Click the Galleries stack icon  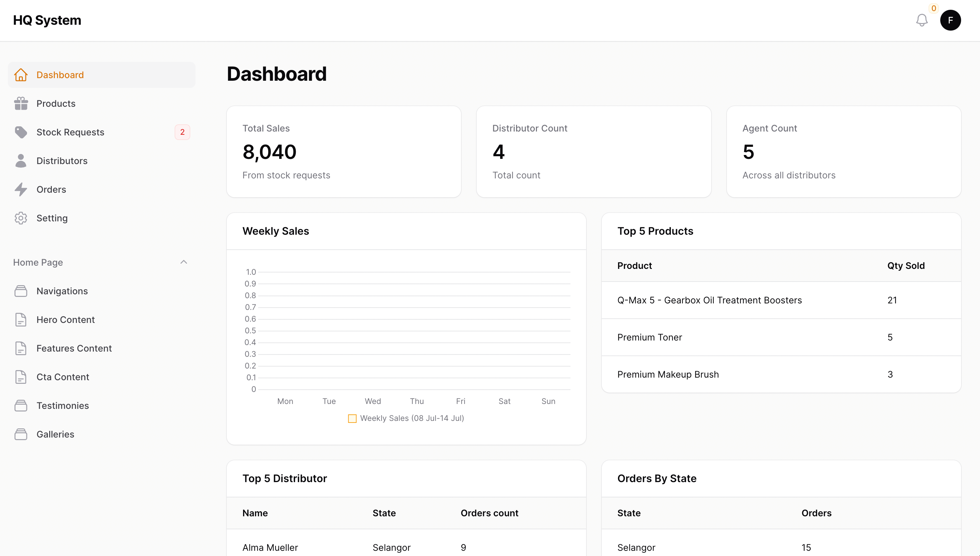pos(21,434)
